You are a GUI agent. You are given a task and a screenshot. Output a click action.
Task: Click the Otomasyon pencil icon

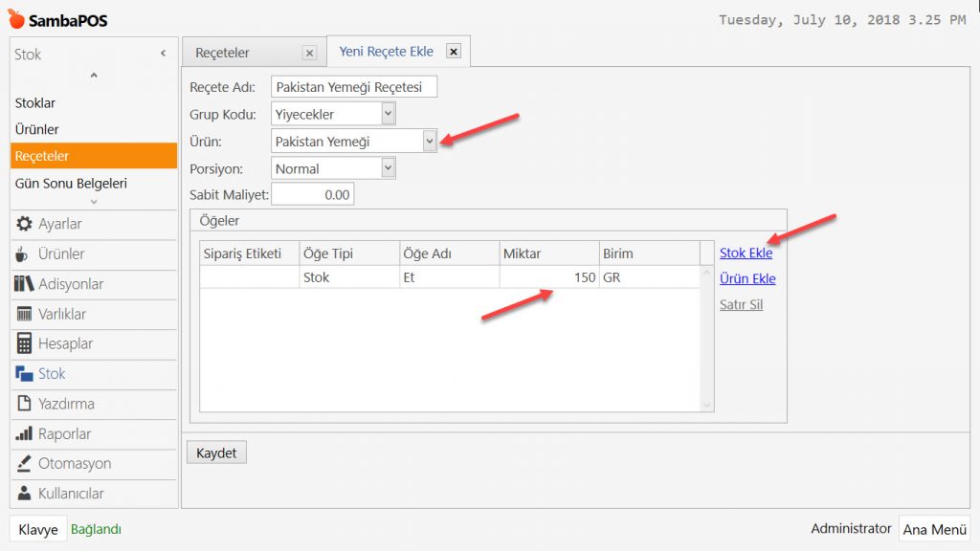coord(24,464)
